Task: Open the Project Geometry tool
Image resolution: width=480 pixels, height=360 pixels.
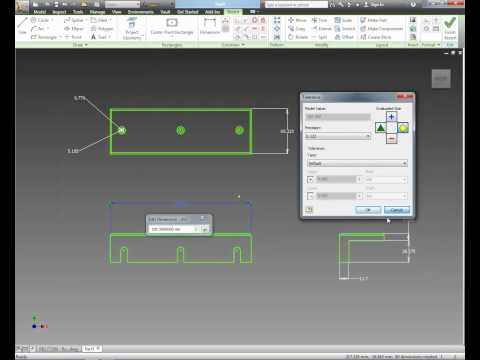Action: pyautogui.click(x=132, y=29)
